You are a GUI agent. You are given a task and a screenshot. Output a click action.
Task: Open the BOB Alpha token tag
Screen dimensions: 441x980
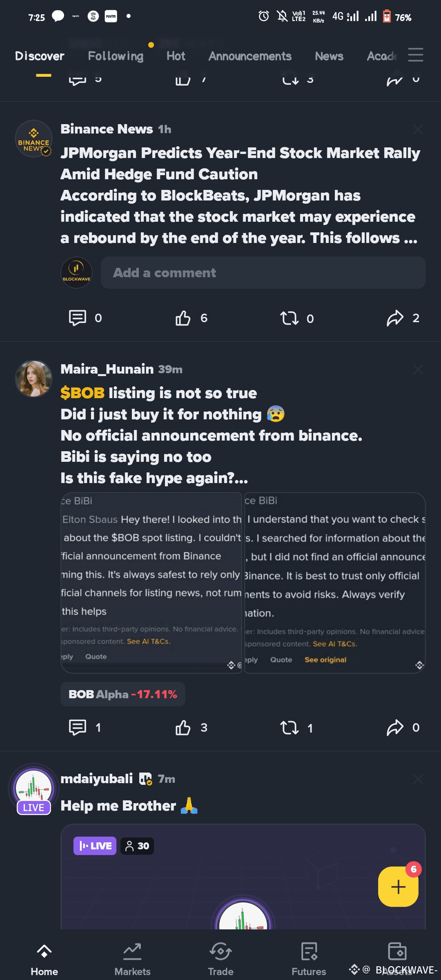coord(122,694)
